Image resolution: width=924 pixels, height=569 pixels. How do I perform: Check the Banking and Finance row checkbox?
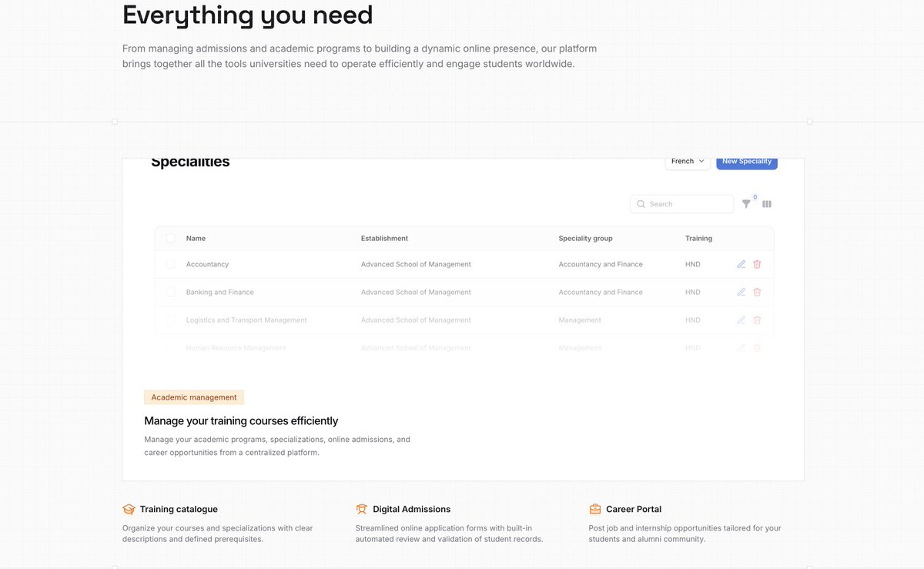point(170,292)
